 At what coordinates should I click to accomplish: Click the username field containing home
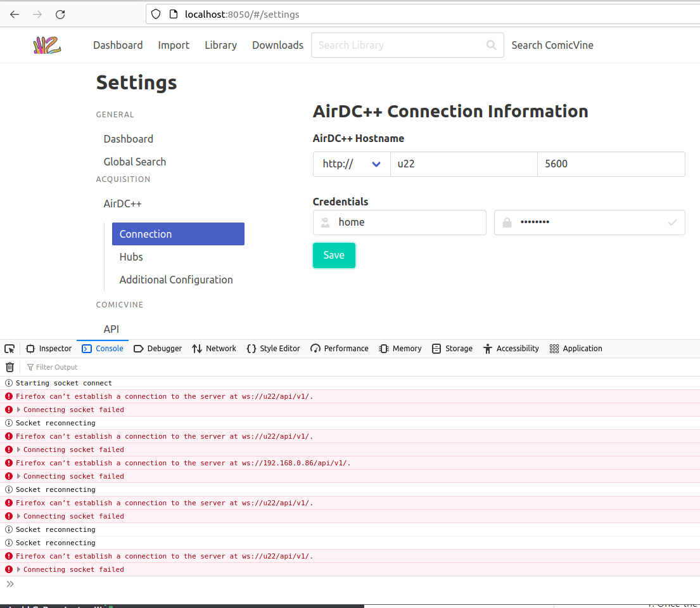400,223
